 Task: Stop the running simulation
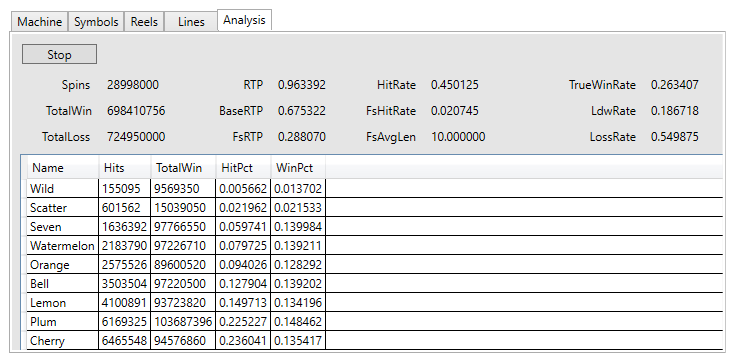pyautogui.click(x=59, y=55)
